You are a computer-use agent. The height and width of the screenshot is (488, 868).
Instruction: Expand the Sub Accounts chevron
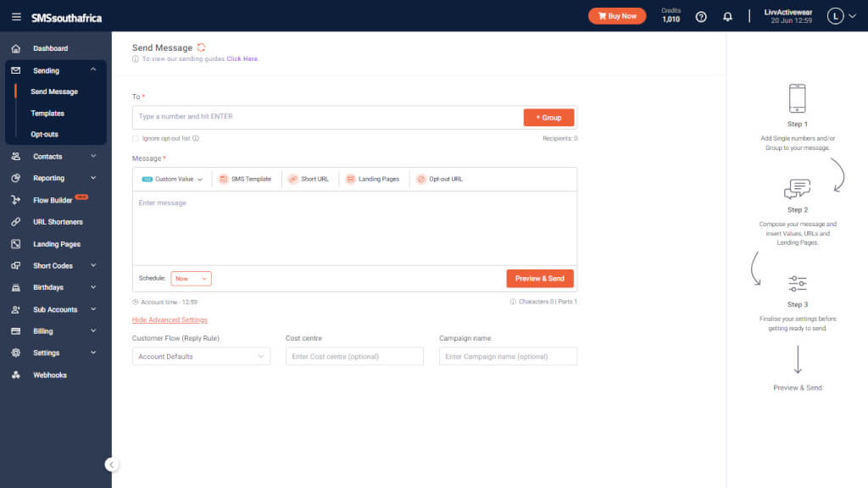point(93,308)
